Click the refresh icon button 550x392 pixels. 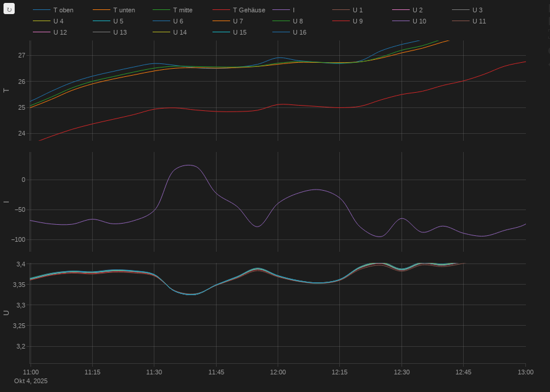tap(9, 9)
